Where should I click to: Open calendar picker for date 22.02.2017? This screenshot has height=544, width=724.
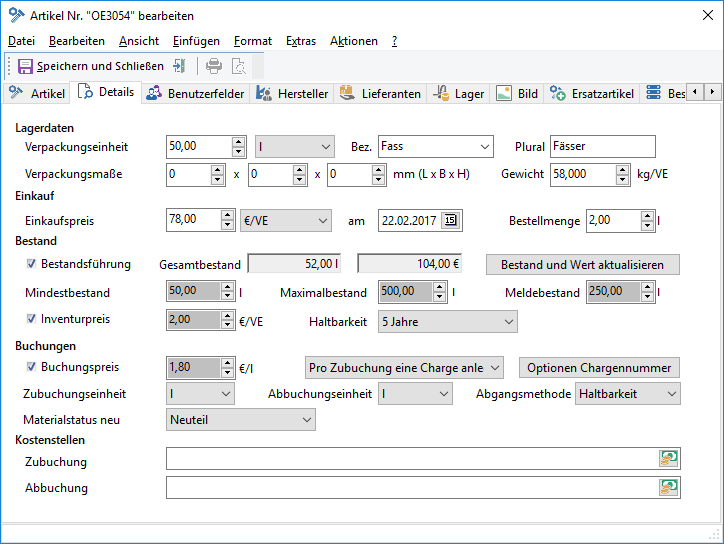click(x=450, y=220)
